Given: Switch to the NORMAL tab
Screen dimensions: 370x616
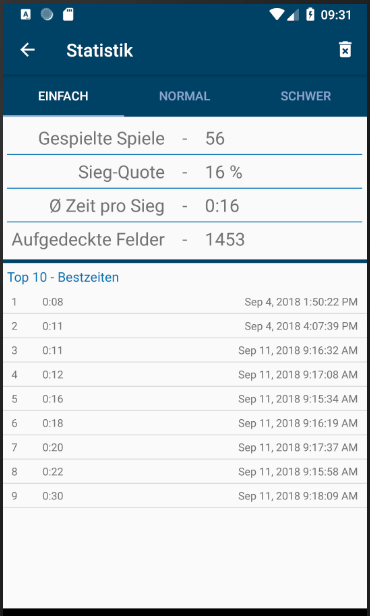Looking at the screenshot, I should click(x=185, y=96).
